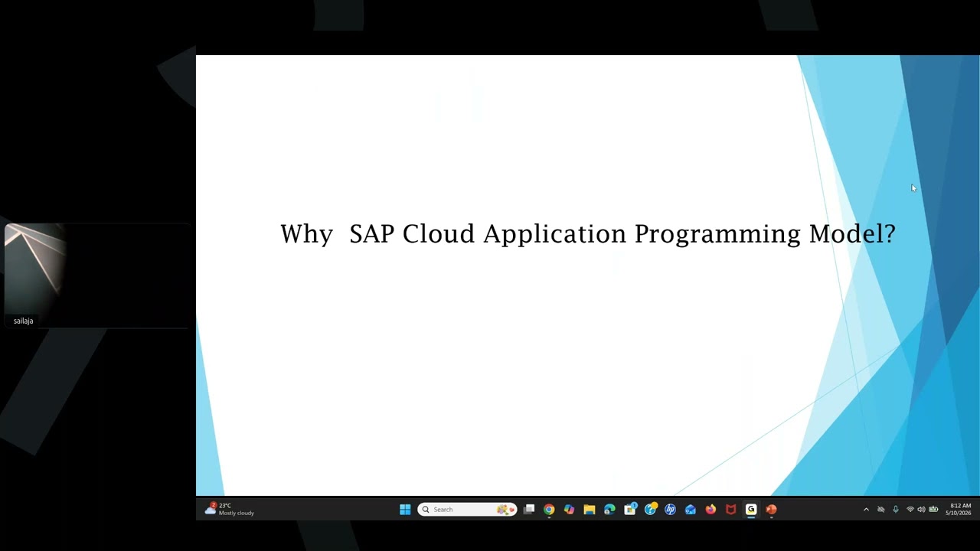The image size is (980, 551).
Task: Open Task View on the taskbar
Action: coord(529,510)
